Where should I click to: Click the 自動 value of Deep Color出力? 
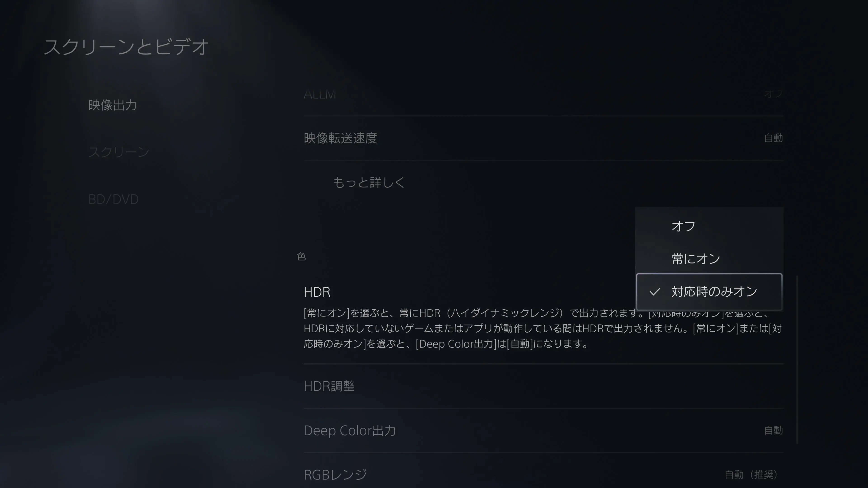[x=773, y=430]
